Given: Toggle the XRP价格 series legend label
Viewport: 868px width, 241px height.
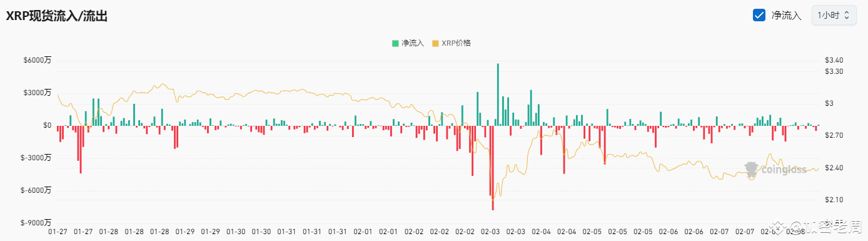Looking at the screenshot, I should [x=456, y=43].
